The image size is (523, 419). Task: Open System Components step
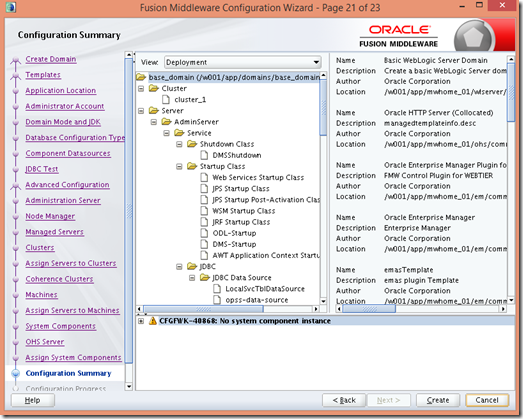pos(61,326)
